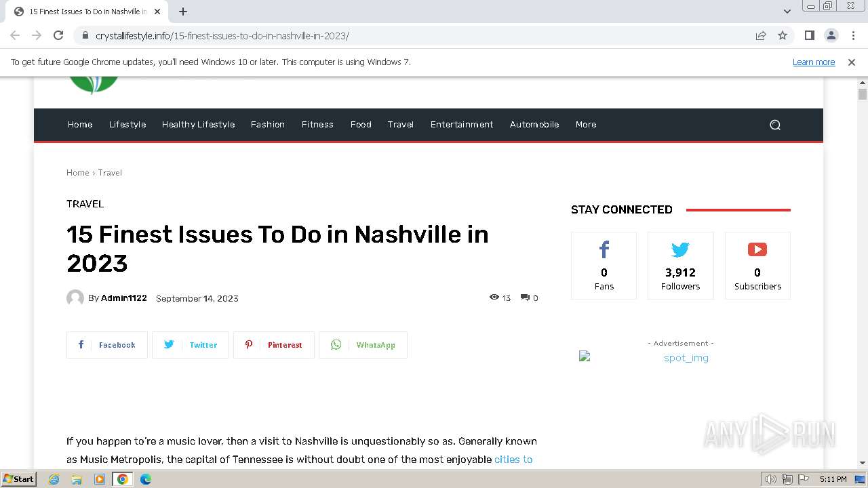The width and height of the screenshot is (868, 488).
Task: Follow the 'cities to' article link
Action: click(513, 460)
